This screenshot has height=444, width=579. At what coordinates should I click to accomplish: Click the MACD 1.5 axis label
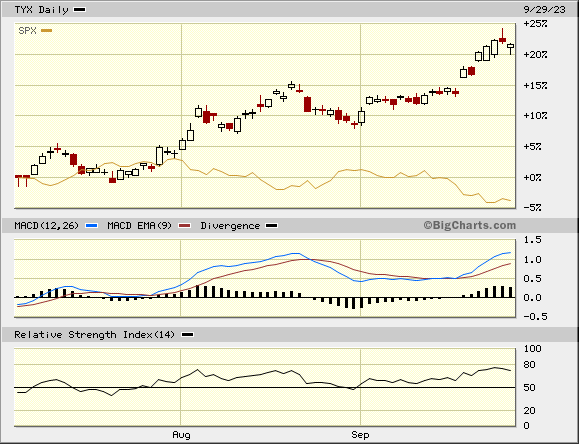pyautogui.click(x=532, y=240)
